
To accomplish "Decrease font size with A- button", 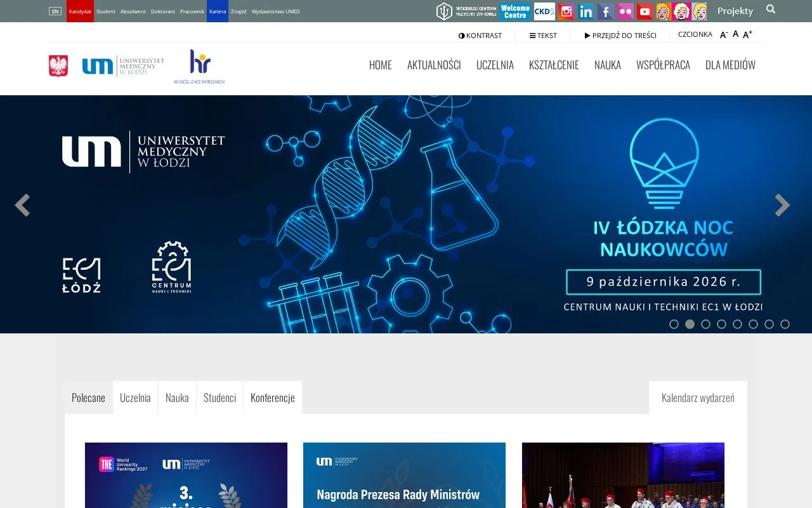I will pyautogui.click(x=724, y=35).
